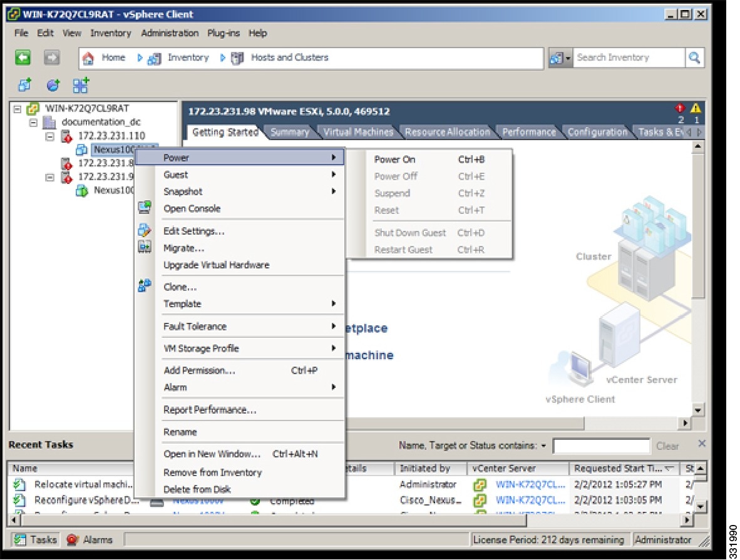740x560 pixels.
Task: Collapse the 172.23.231.110 host node
Action: pyautogui.click(x=49, y=136)
